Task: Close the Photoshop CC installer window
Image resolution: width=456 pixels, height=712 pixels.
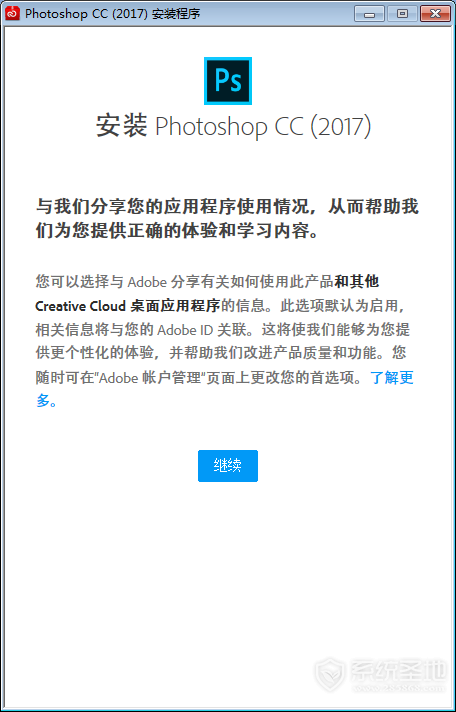Action: point(435,14)
